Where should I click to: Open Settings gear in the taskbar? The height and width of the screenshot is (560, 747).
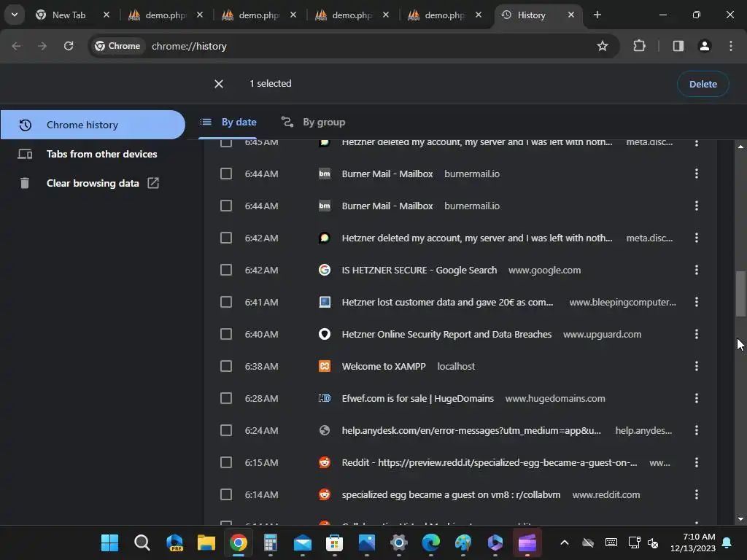(399, 542)
